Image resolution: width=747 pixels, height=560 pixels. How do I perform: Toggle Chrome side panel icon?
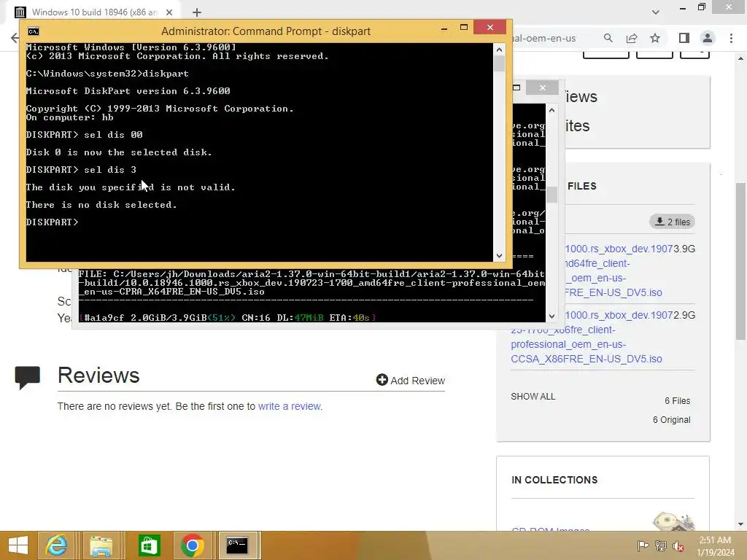(684, 38)
